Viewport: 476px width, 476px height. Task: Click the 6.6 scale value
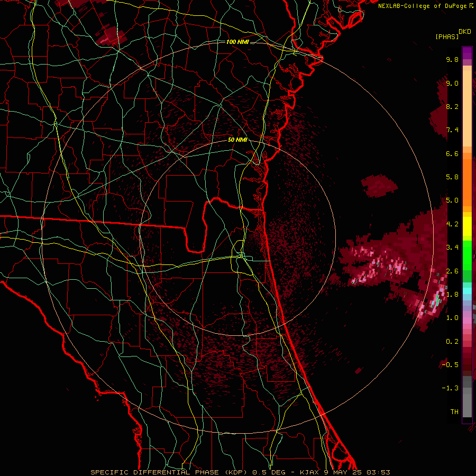point(452,153)
